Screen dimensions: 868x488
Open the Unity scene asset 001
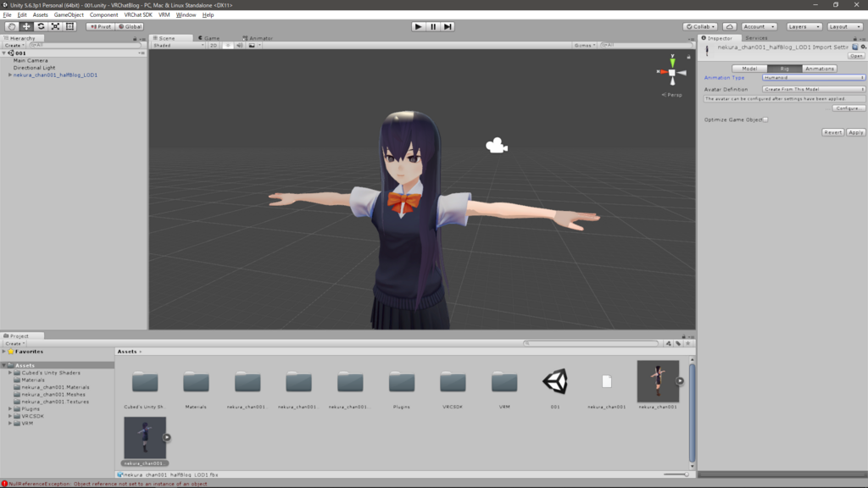(555, 382)
